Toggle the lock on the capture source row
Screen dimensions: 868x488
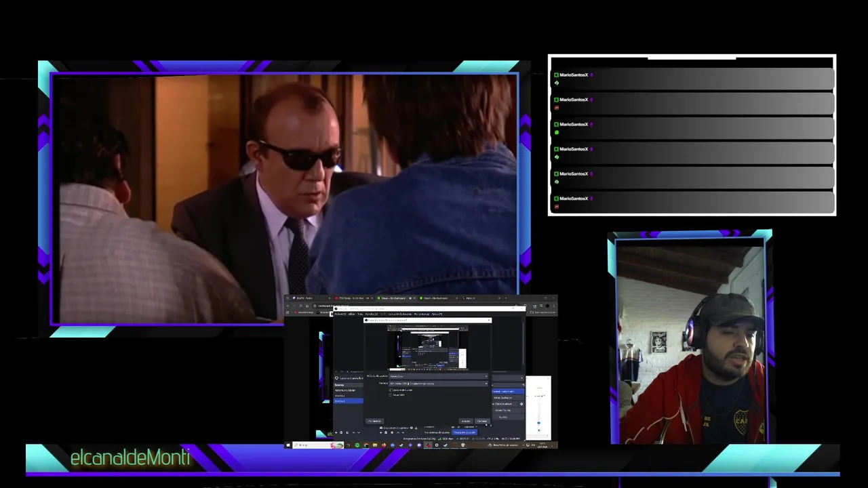point(416,428)
